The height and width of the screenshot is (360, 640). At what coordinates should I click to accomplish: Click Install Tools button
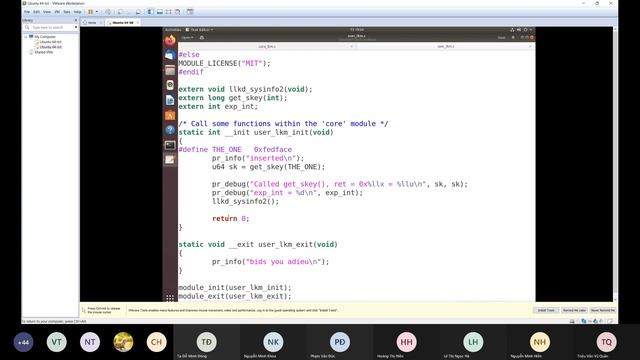tap(546, 310)
